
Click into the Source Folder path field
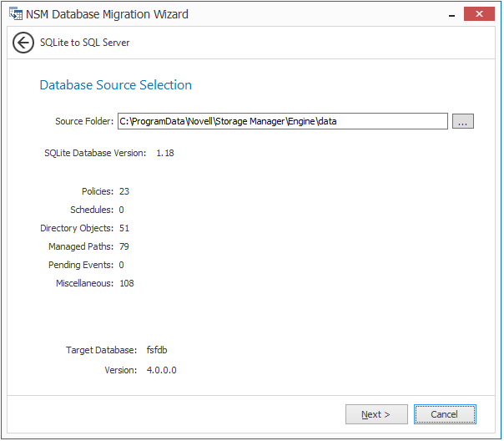283,121
